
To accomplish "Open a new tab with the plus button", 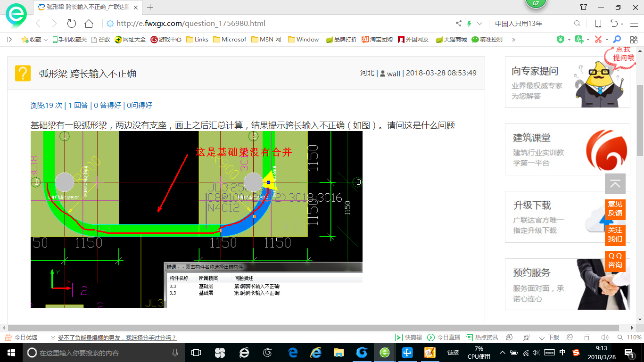I will (150, 7).
